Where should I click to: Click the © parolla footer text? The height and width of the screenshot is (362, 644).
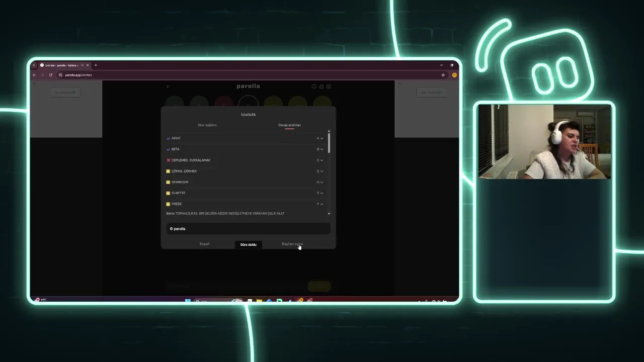point(178,229)
